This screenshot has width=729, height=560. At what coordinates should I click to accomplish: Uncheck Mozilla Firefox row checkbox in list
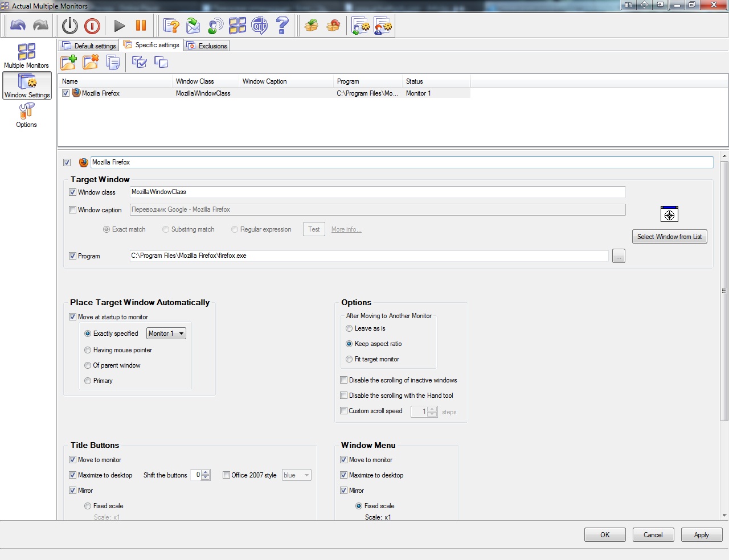click(66, 93)
